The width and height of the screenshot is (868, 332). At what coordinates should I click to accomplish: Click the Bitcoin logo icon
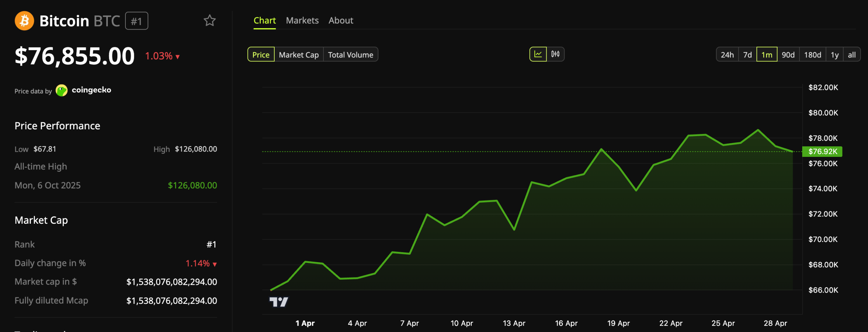click(x=24, y=21)
